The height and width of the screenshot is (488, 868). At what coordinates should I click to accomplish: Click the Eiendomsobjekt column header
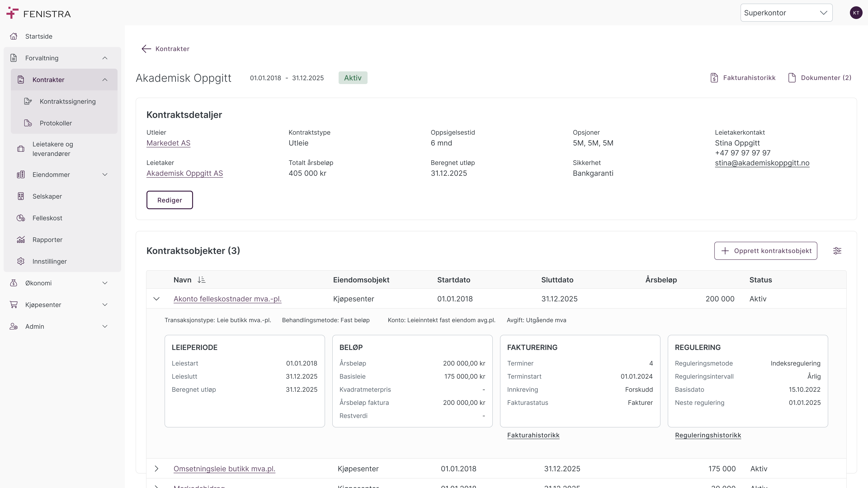(x=361, y=280)
